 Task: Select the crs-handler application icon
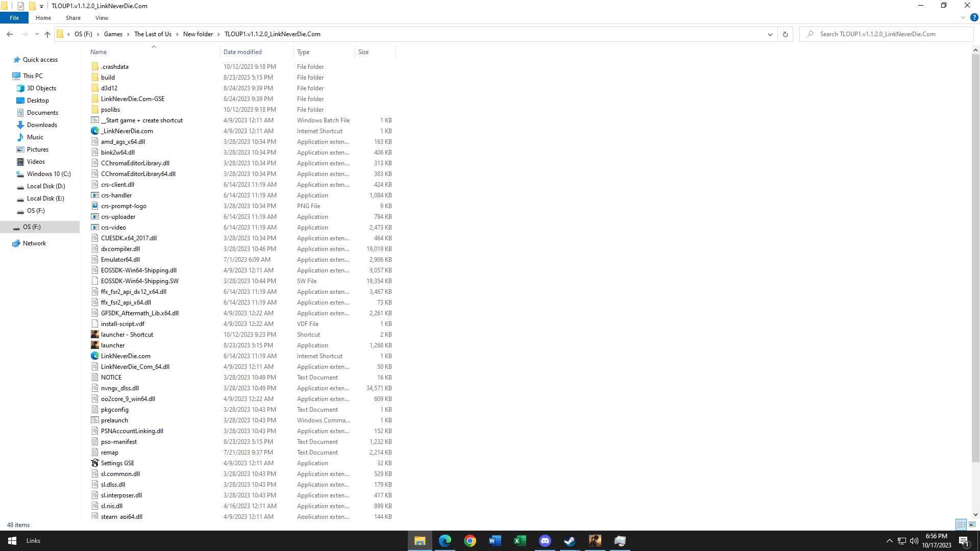coord(95,195)
